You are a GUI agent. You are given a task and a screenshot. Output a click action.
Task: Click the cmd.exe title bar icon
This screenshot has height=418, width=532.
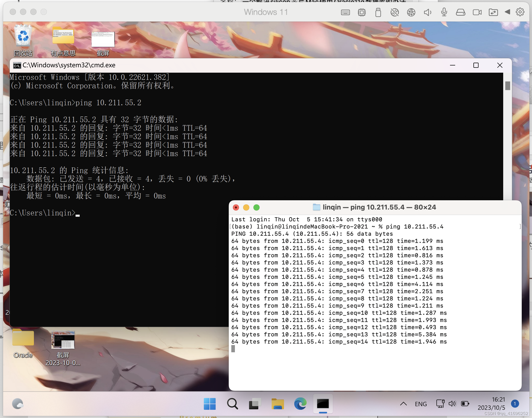(x=17, y=66)
